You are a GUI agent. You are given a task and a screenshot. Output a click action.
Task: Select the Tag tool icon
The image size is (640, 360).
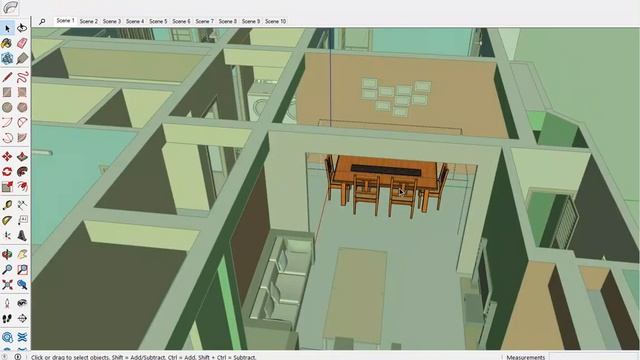click(x=22, y=58)
